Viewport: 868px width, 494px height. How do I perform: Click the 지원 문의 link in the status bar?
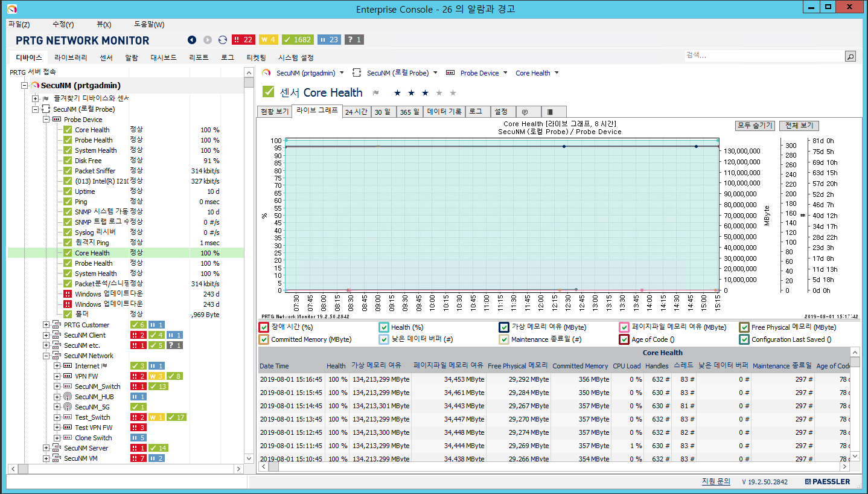coord(716,482)
